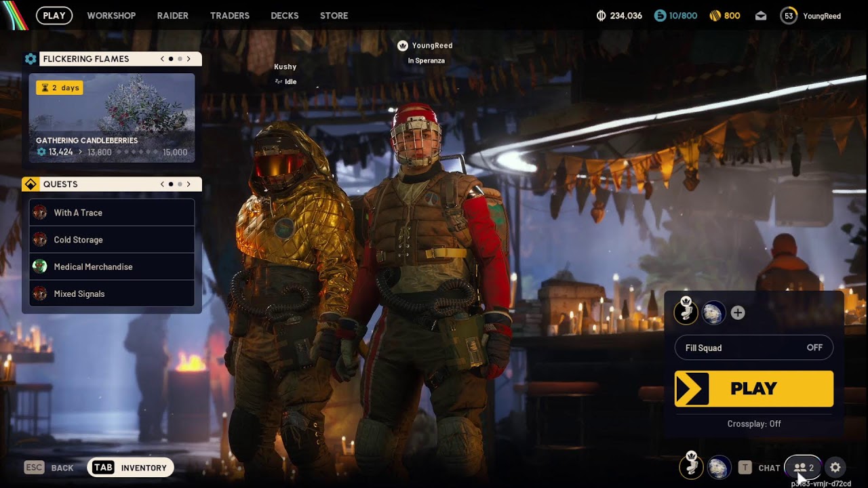This screenshot has height=488, width=868.
Task: Click the Kushy player name tag
Action: pos(285,67)
